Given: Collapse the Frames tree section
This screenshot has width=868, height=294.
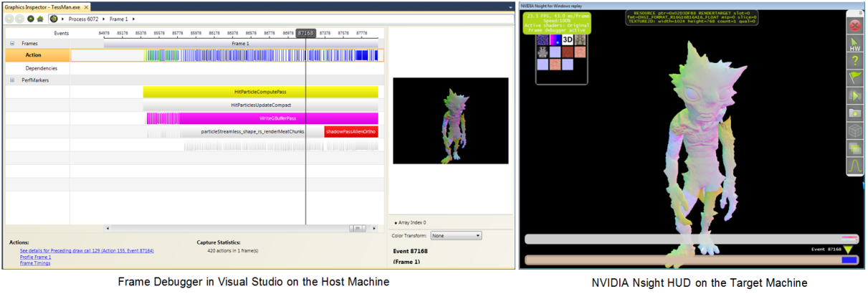Looking at the screenshot, I should [12, 43].
